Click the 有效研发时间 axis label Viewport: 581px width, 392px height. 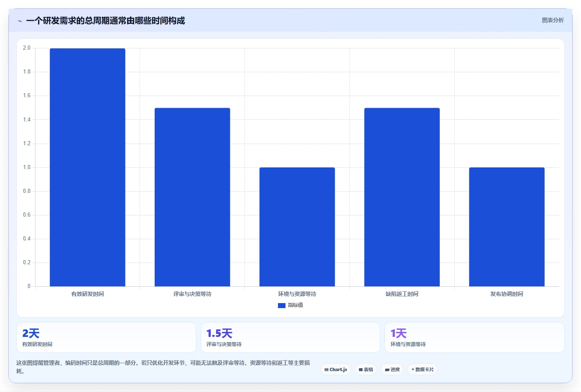pyautogui.click(x=87, y=294)
